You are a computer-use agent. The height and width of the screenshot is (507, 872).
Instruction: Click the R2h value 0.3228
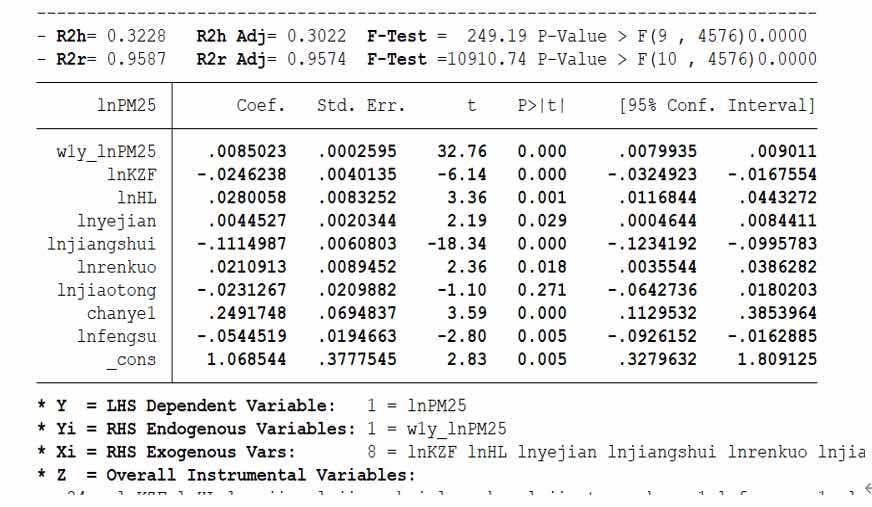[147, 36]
